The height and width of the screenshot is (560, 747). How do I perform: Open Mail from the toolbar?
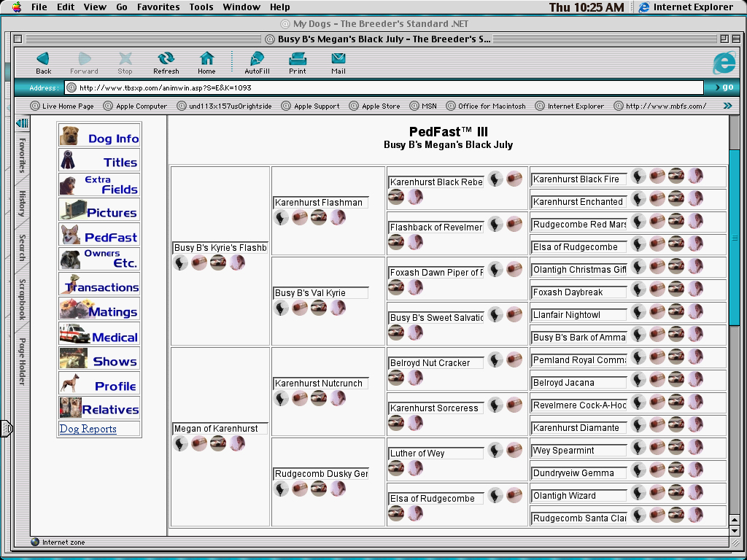click(338, 63)
